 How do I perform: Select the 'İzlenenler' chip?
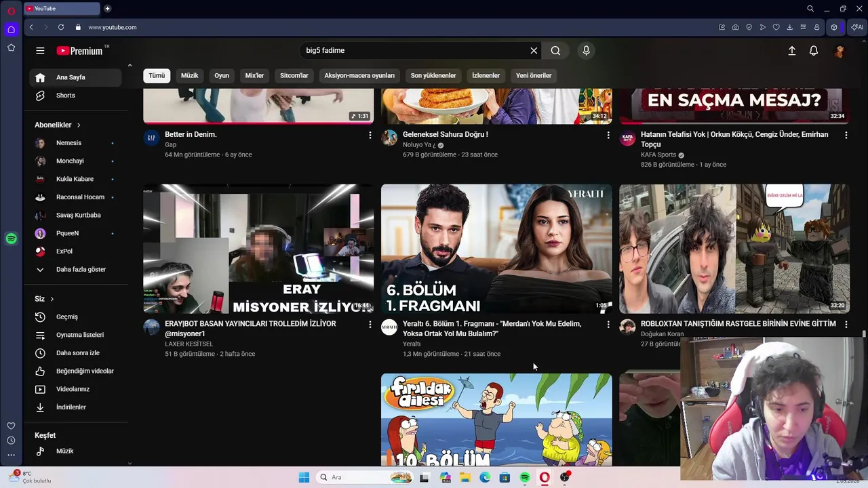coord(486,75)
